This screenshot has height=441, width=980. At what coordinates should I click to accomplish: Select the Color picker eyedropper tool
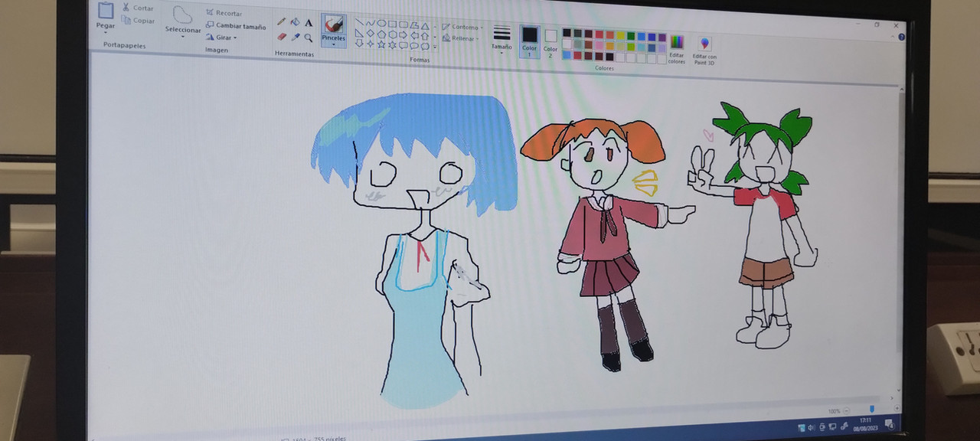pyautogui.click(x=296, y=37)
